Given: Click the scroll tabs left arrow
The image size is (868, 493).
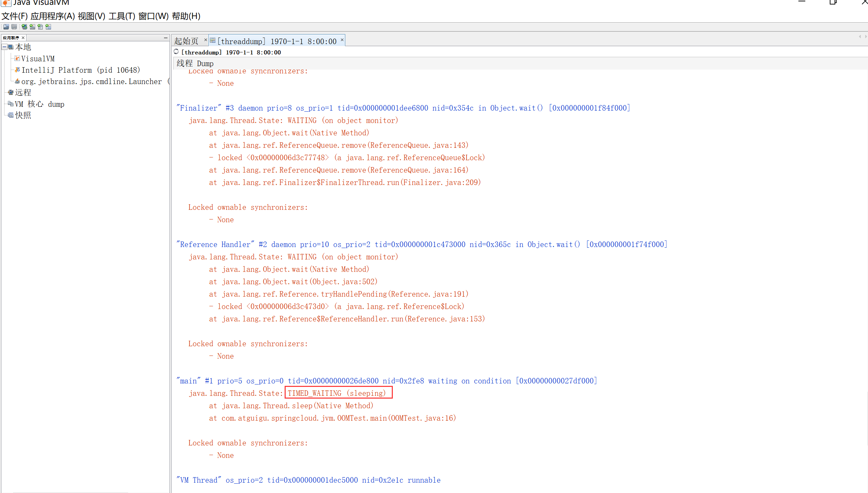Looking at the screenshot, I should pos(860,37).
